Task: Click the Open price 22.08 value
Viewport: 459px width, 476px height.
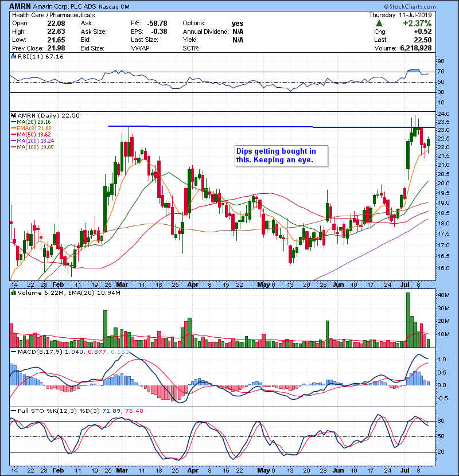Action: pos(56,24)
